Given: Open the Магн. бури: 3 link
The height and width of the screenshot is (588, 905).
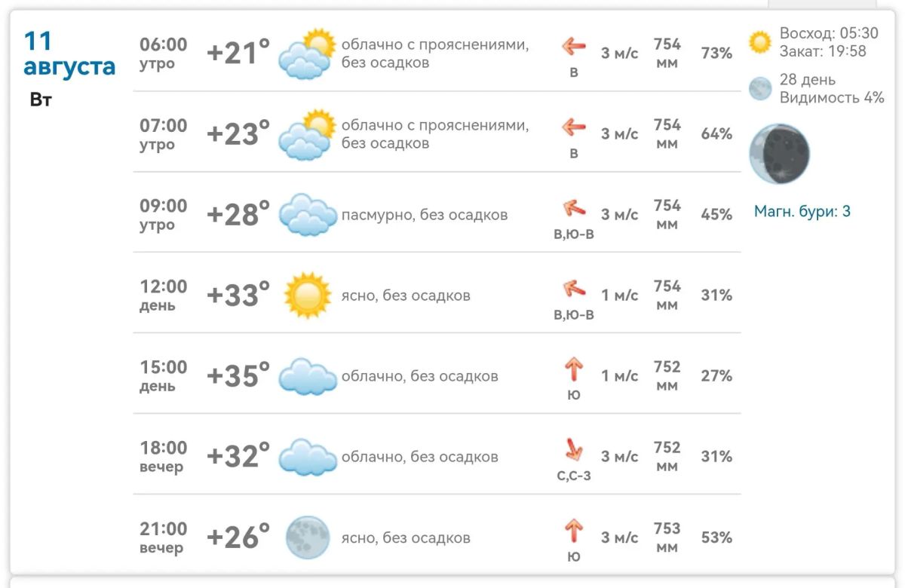Looking at the screenshot, I should [802, 212].
